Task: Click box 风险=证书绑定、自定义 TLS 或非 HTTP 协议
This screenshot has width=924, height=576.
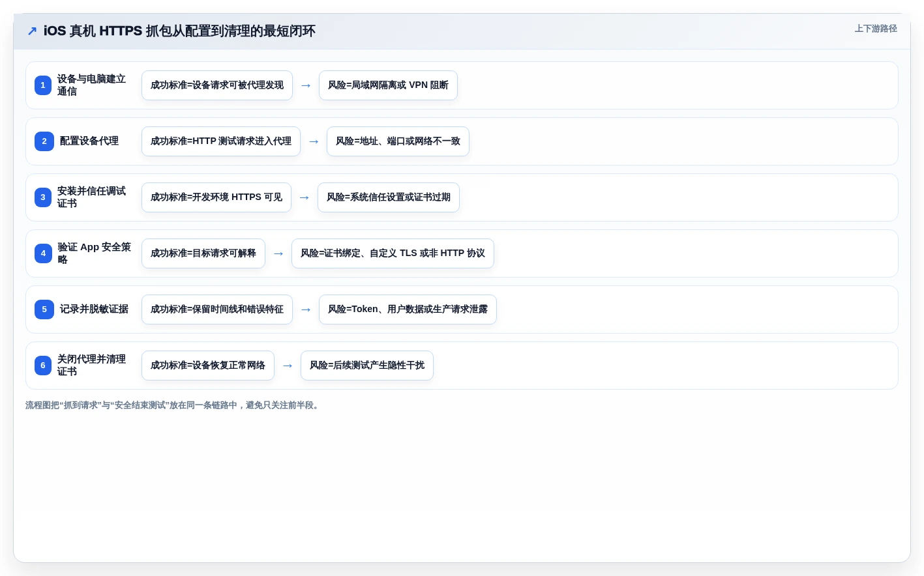Action: point(393,253)
